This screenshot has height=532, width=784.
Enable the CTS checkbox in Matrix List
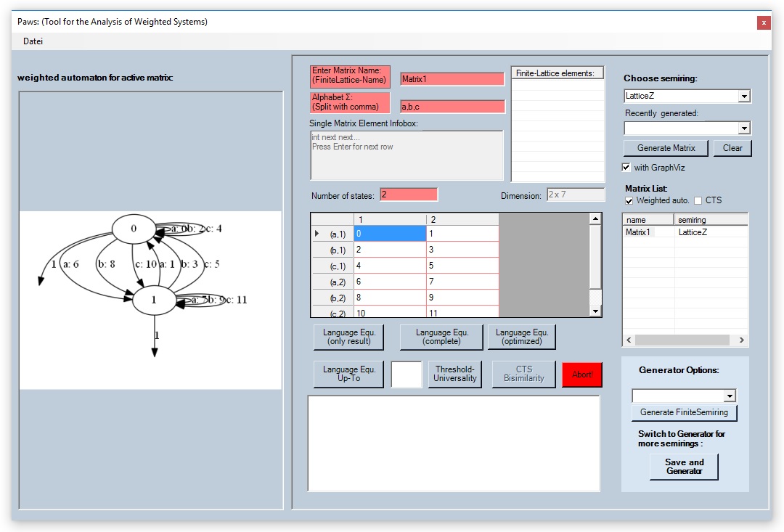click(698, 200)
